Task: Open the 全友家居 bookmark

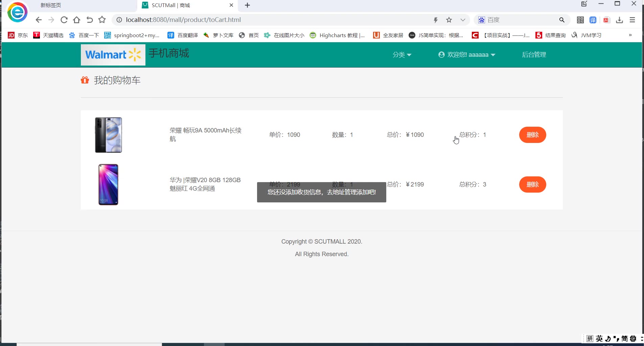Action: click(388, 35)
